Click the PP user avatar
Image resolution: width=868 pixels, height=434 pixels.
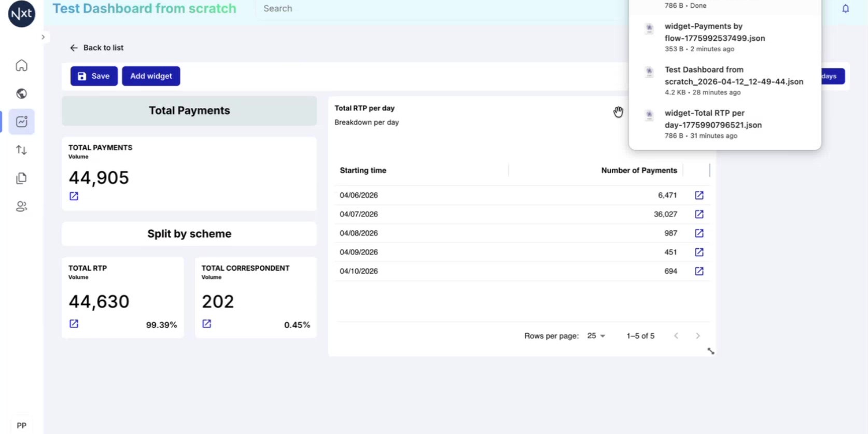point(21,425)
